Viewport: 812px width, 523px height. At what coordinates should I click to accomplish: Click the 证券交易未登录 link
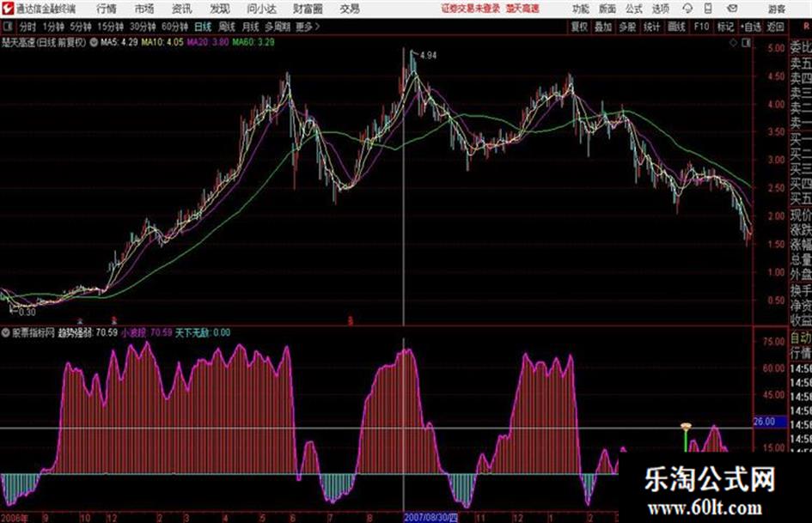[x=471, y=9]
